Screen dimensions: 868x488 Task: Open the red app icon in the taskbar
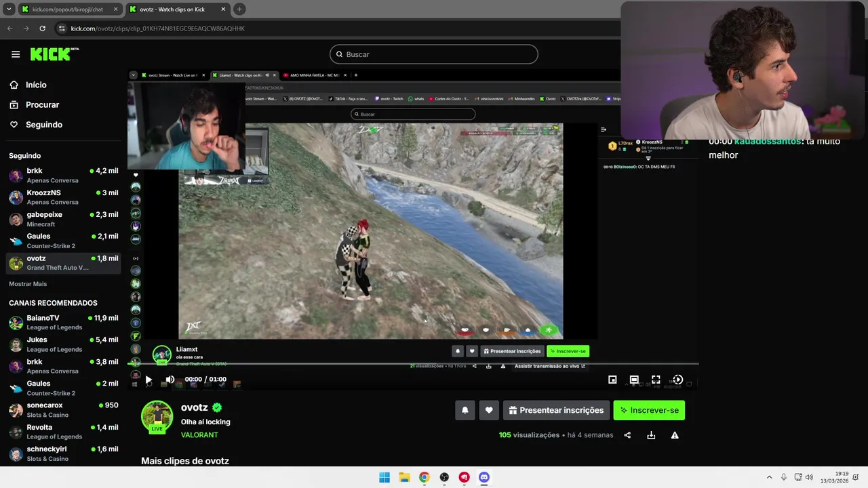coord(464,477)
